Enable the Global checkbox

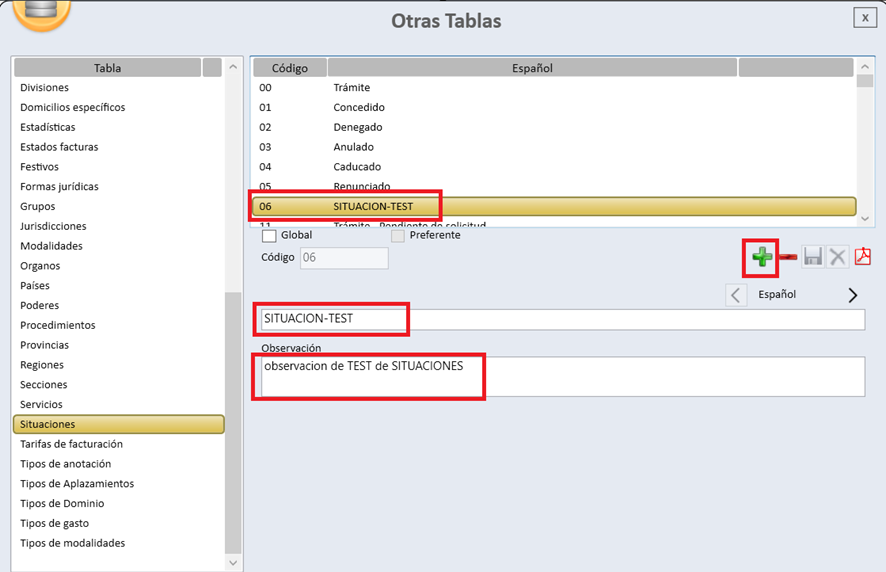pos(269,236)
